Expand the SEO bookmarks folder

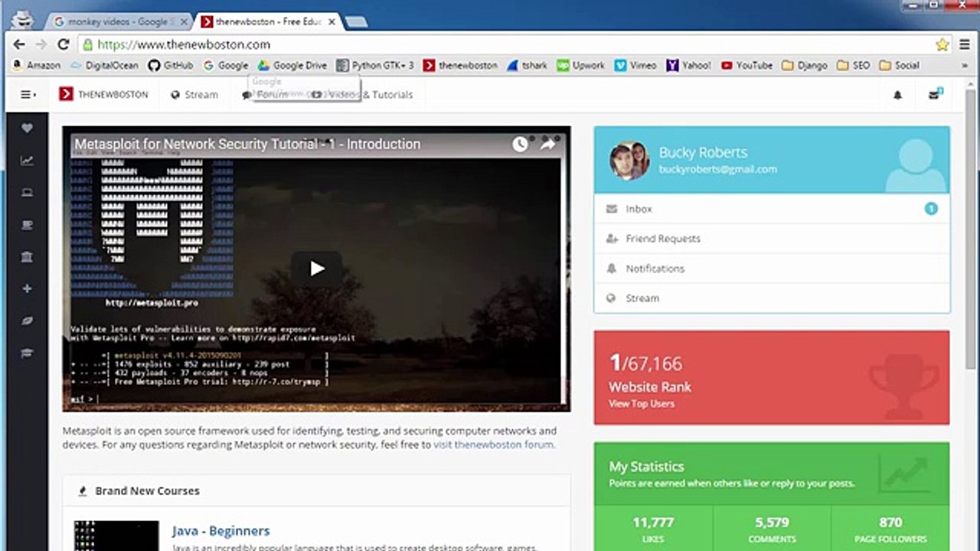(854, 66)
